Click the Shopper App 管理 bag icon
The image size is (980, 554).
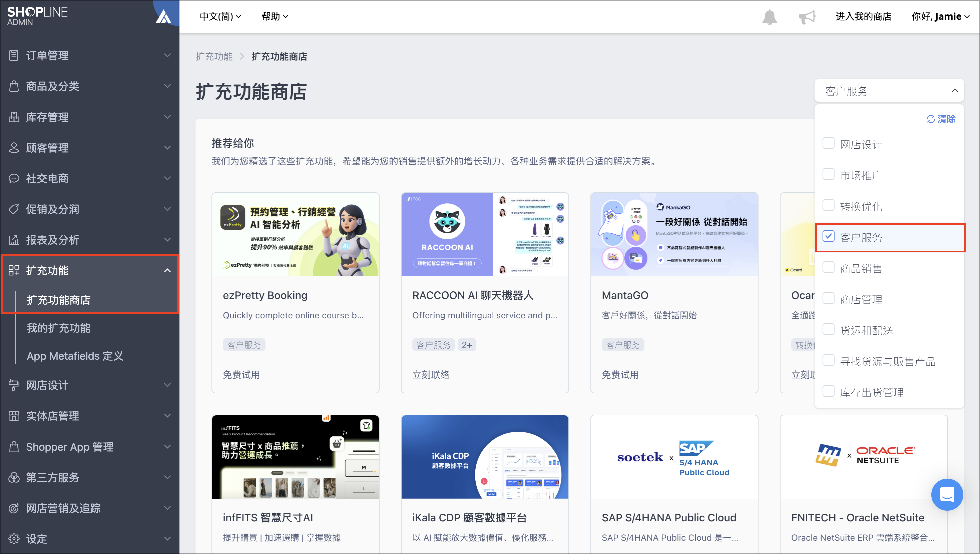14,447
